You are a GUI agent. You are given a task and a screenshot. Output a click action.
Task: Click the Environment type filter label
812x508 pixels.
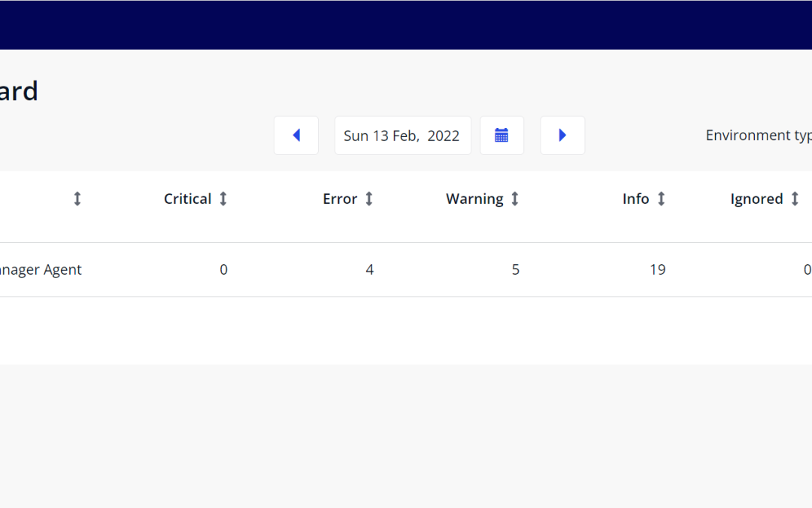tap(758, 135)
